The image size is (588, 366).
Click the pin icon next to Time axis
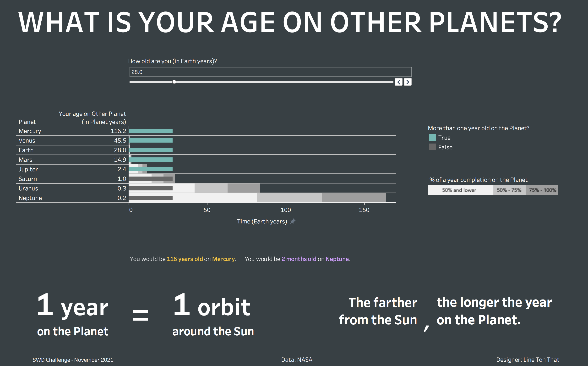[x=293, y=221]
